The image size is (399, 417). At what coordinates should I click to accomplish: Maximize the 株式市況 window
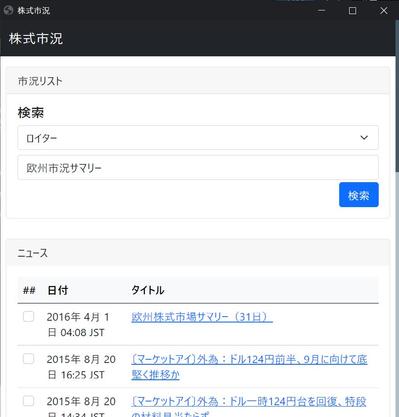(x=352, y=11)
